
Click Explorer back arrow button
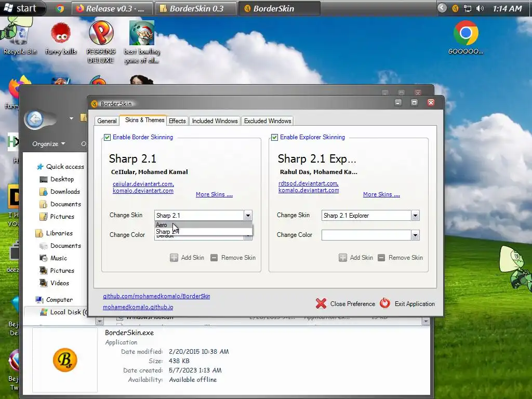tap(35, 119)
